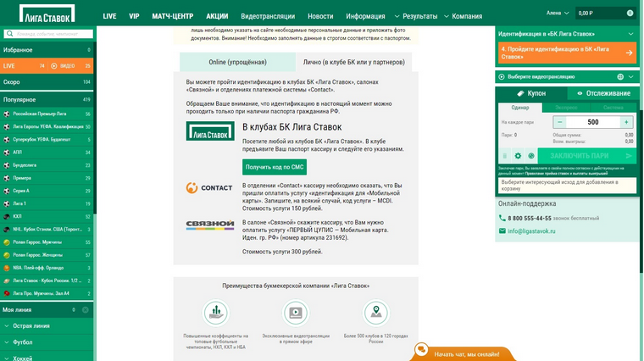
Task: Open Новости in the top menu
Action: 320,16
